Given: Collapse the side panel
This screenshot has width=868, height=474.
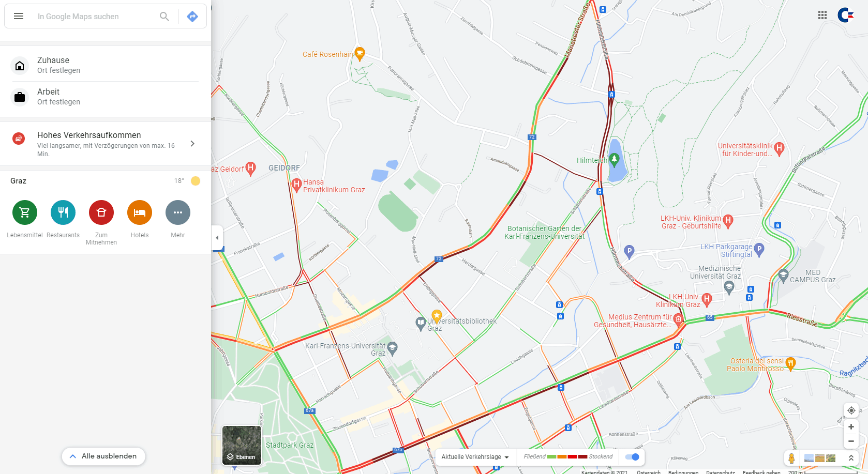Looking at the screenshot, I should tap(217, 238).
